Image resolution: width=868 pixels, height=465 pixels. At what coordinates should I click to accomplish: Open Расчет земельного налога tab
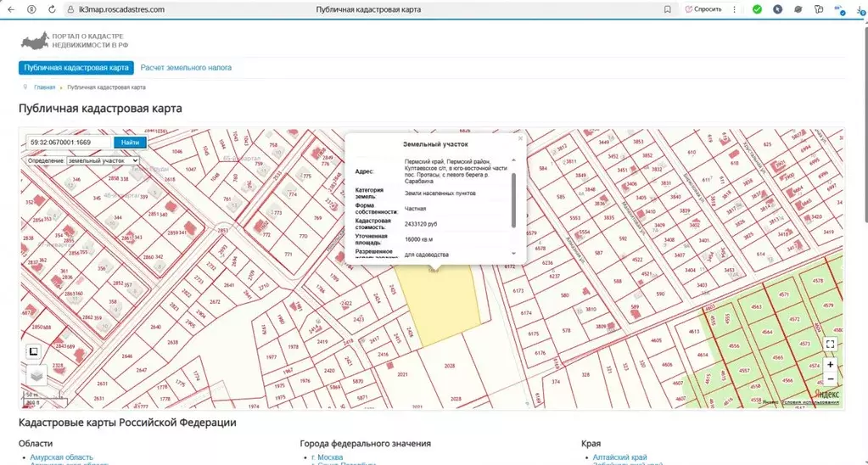point(186,68)
